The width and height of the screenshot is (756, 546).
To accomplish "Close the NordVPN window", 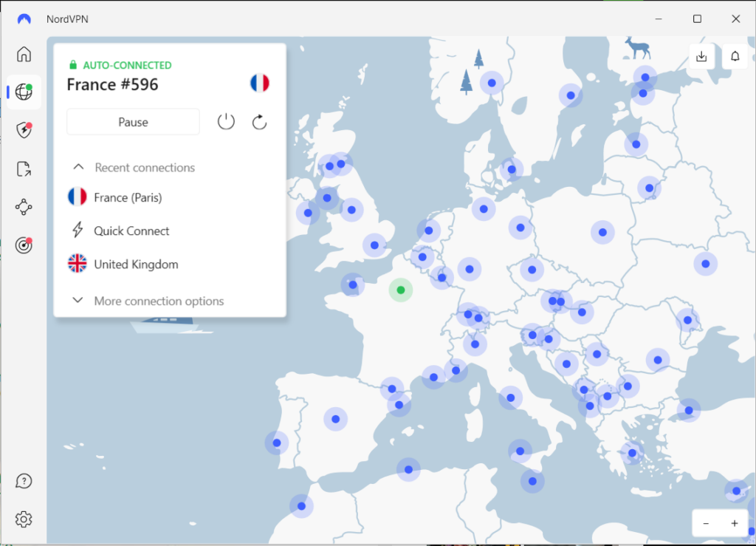I will coord(736,18).
